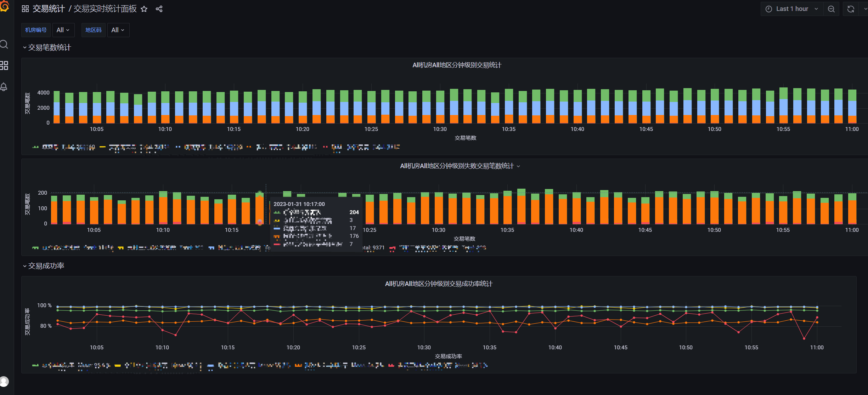868x395 pixels.
Task: Click the 11:00 bar in the top chart
Action: click(x=852, y=107)
